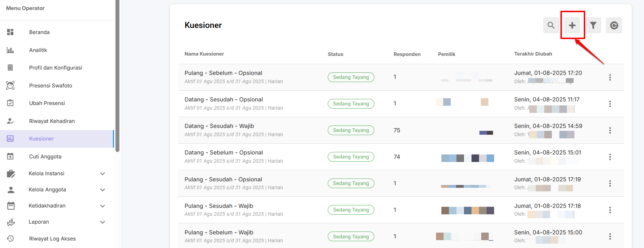
Task: Add a new kuesioner with plus button
Action: [x=572, y=25]
